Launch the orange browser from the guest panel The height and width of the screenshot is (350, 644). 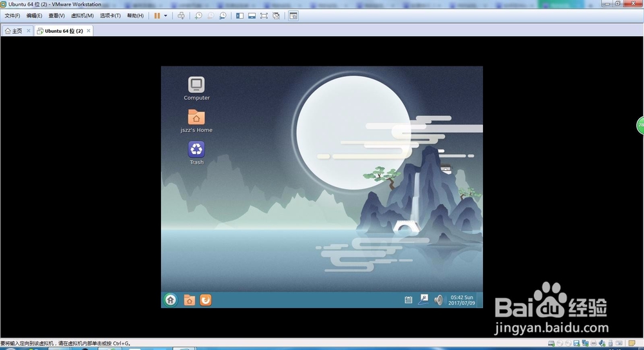(206, 300)
